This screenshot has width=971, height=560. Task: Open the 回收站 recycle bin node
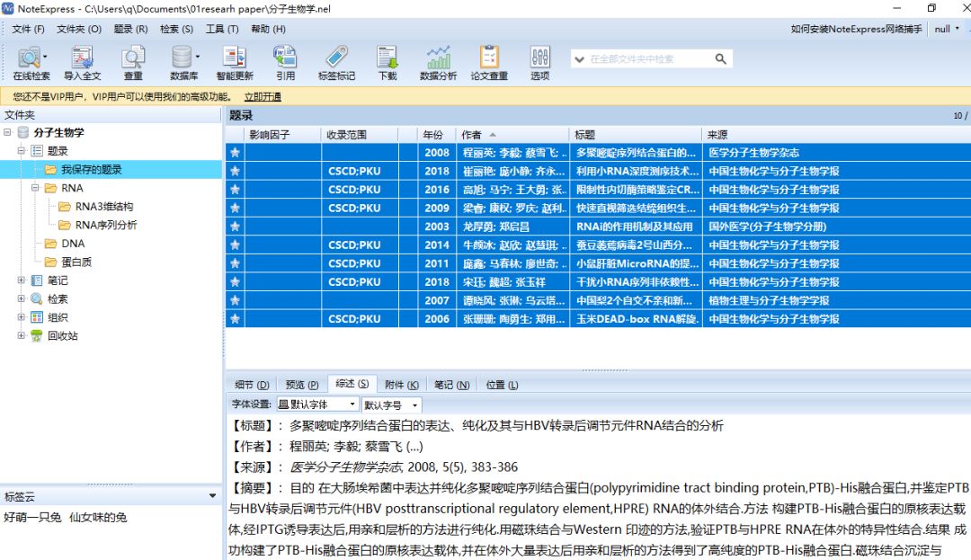[62, 336]
